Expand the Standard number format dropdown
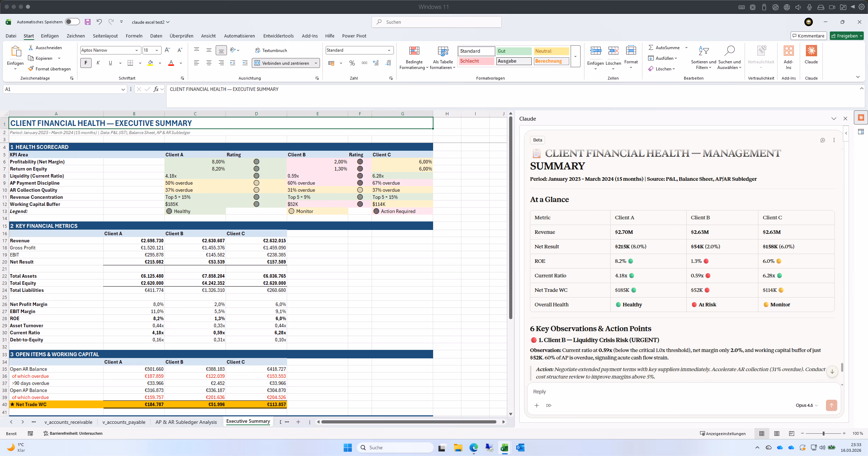 click(x=389, y=50)
